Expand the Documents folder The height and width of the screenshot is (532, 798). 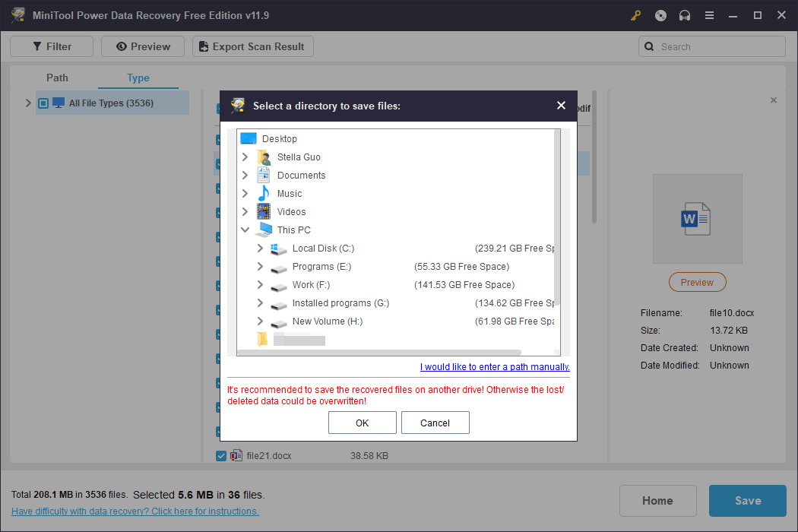coord(245,175)
